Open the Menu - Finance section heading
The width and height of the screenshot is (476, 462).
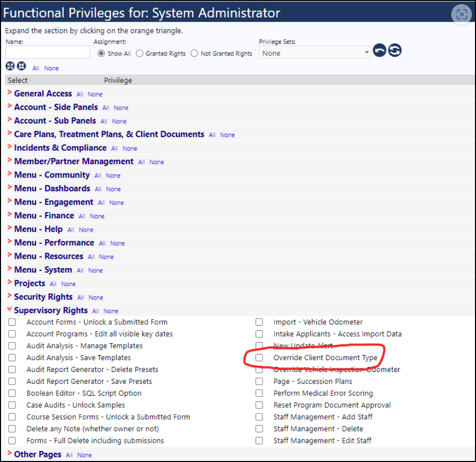pyautogui.click(x=44, y=216)
